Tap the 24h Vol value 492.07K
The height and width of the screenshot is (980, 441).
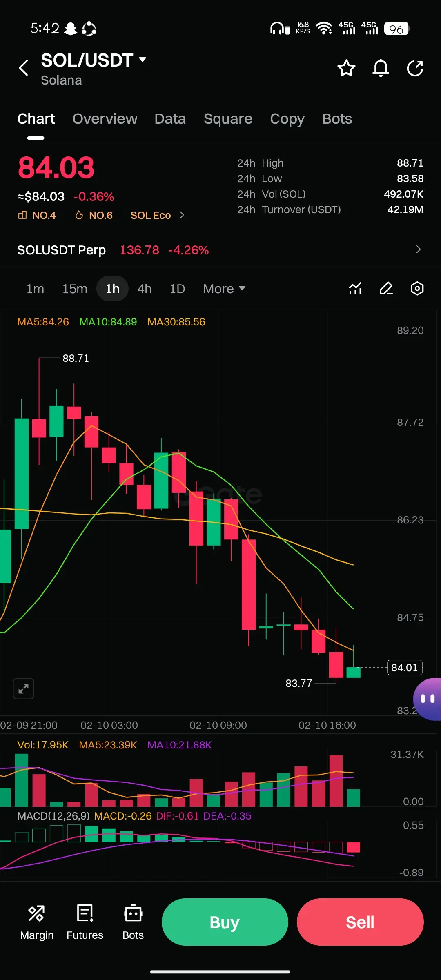[403, 194]
